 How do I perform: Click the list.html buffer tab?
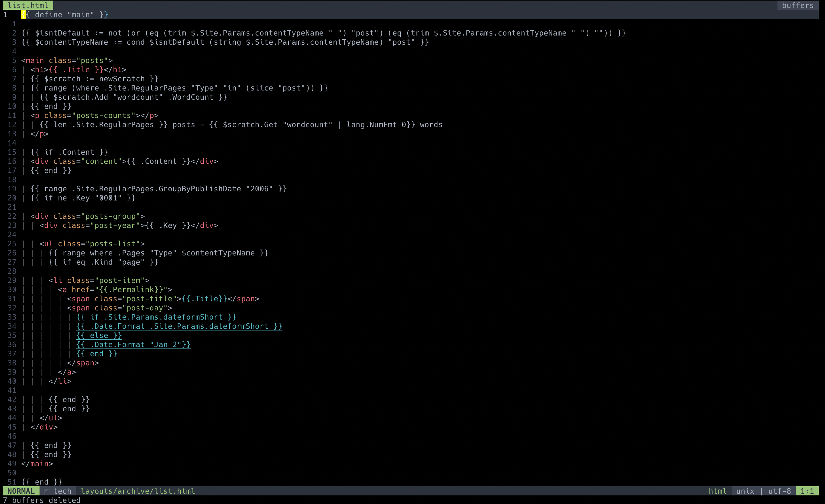(28, 5)
